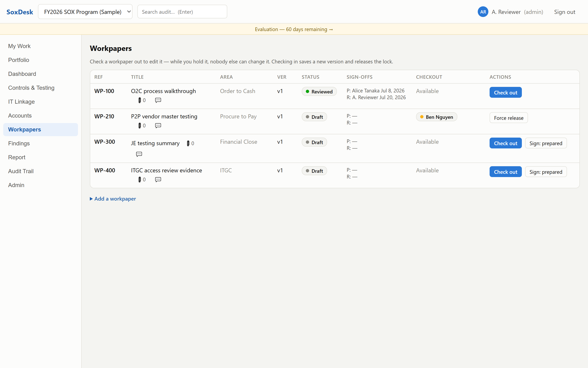
Task: Click the WP-210 reference
Action: [x=104, y=116]
